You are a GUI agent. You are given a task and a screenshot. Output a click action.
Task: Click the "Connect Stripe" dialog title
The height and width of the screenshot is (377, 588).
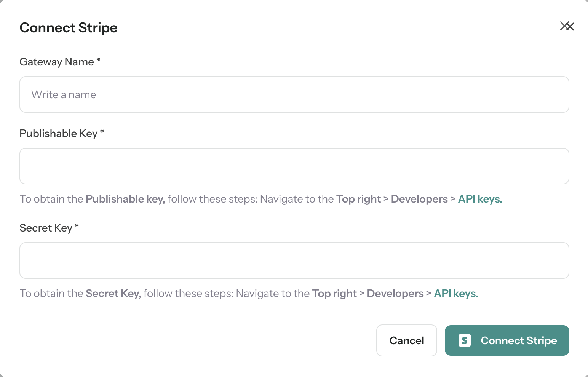(x=69, y=28)
